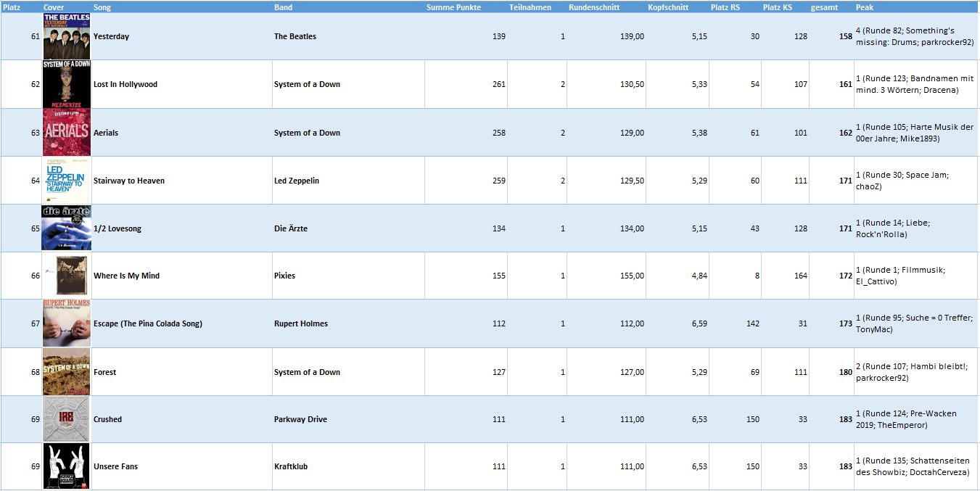Screen dimensions: 980x491
Task: Click the Parkway Drive Crushed cover art
Action: 67,419
